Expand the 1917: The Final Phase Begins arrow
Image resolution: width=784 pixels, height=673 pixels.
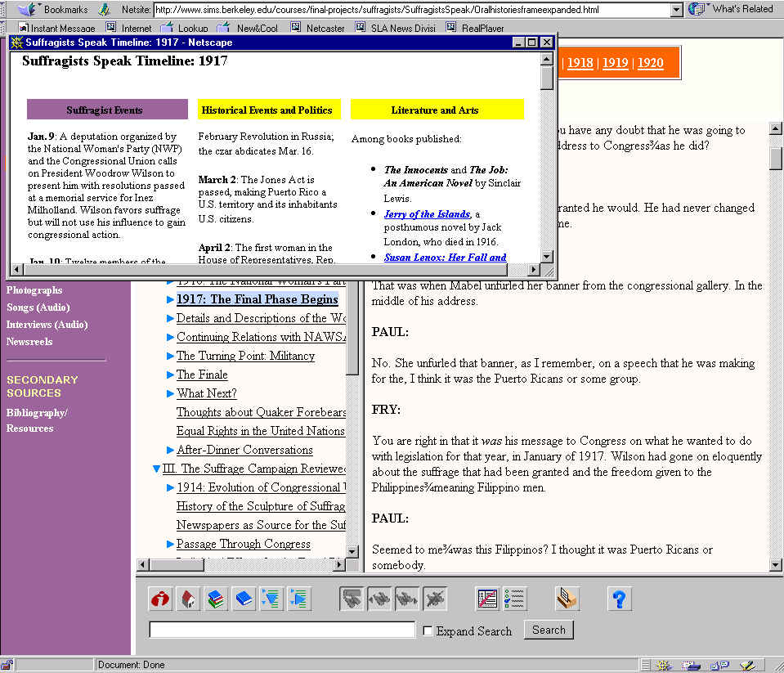click(x=170, y=299)
